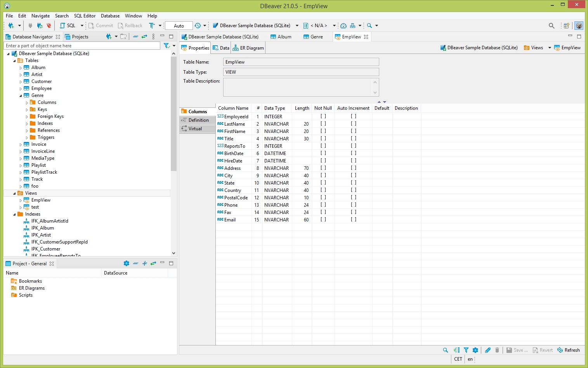588x368 pixels.
Task: Collapse the Genre table node
Action: (x=21, y=96)
